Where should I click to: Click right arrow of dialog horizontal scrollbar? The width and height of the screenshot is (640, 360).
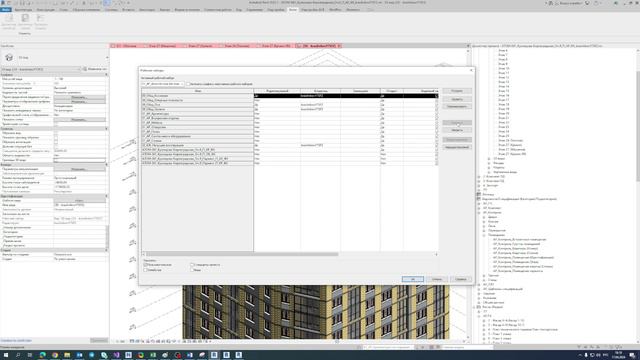coord(436,254)
